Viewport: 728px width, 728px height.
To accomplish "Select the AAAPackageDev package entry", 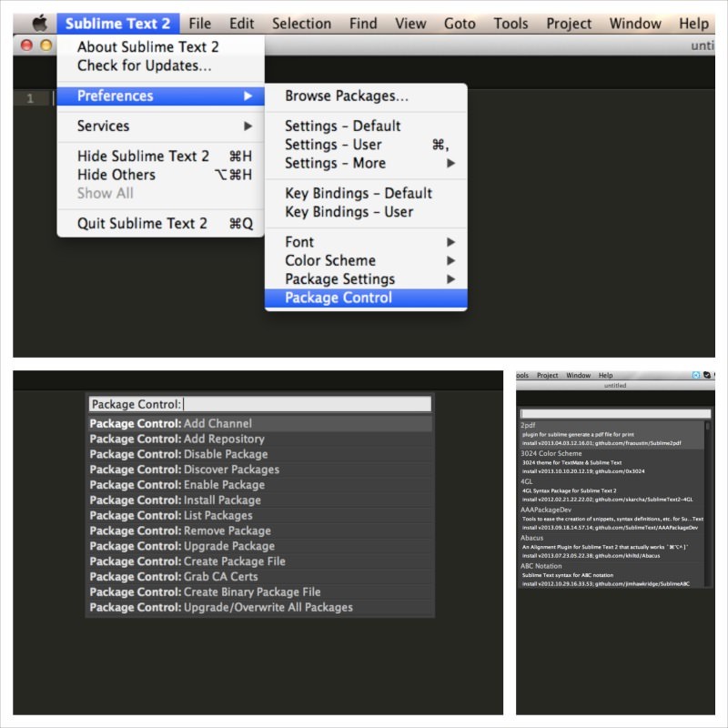I will (612, 519).
